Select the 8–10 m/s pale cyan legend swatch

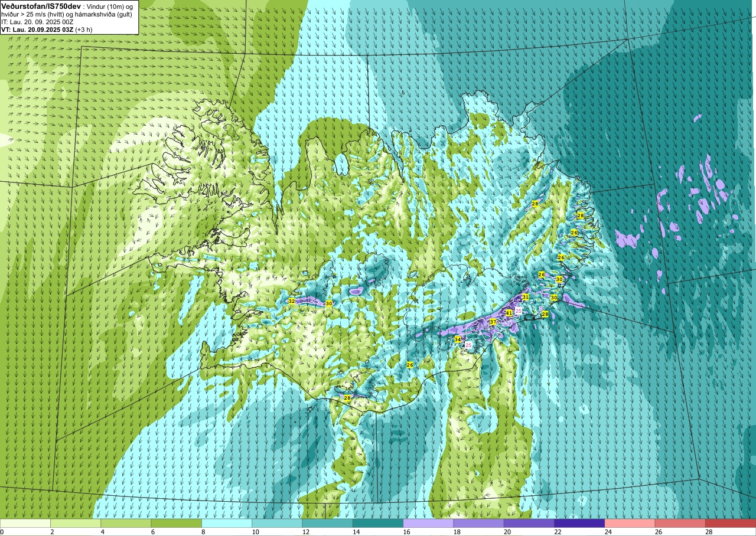[227, 523]
